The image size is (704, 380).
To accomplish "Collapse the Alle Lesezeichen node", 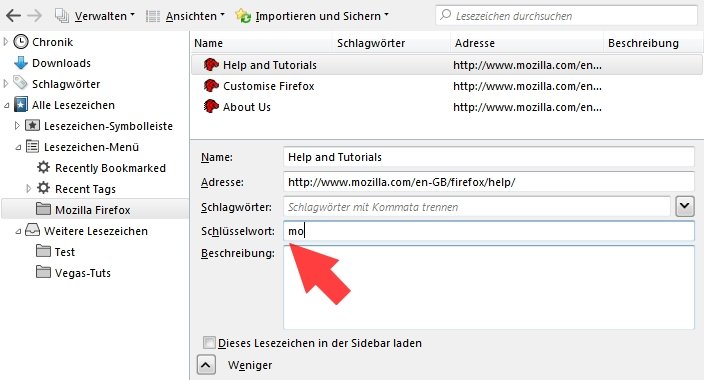I will click(6, 106).
